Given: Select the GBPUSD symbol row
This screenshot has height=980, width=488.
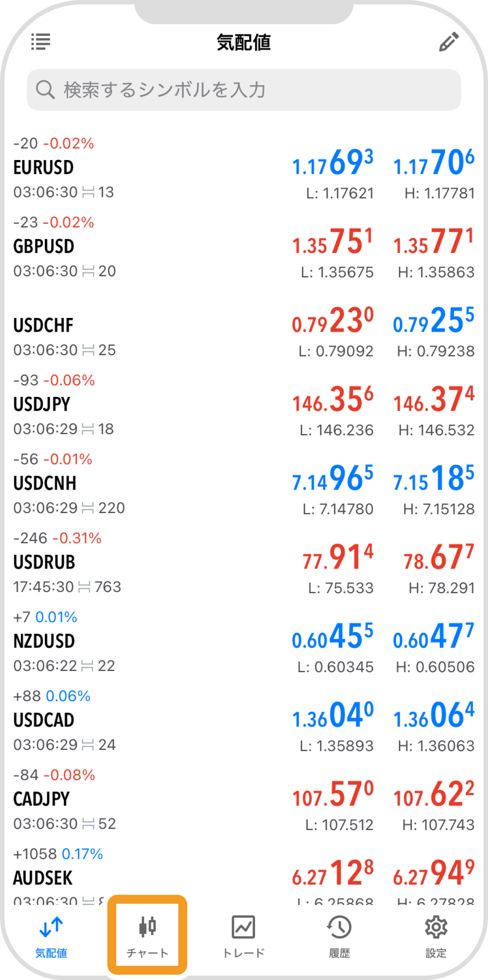Looking at the screenshot, I should [133, 247].
